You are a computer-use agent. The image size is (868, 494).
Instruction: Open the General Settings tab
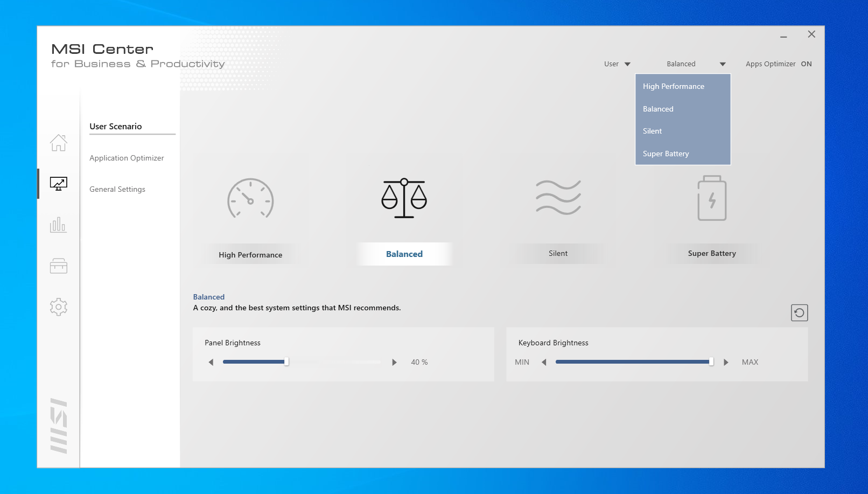[117, 189]
